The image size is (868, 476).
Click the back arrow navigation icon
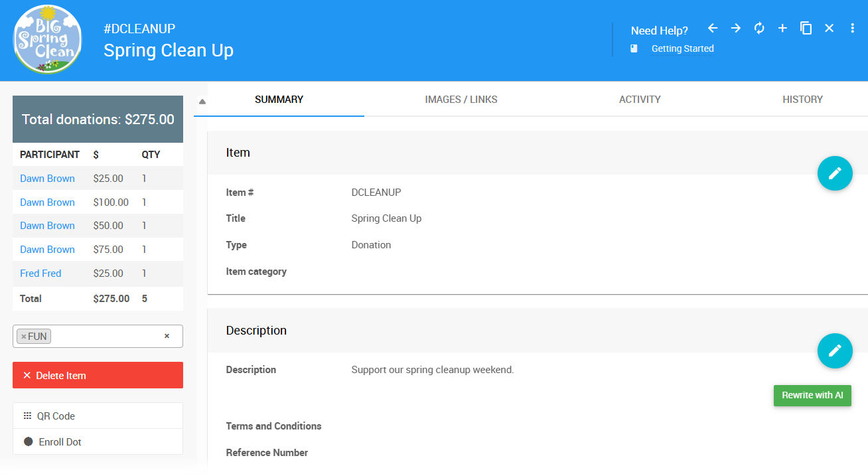[713, 28]
